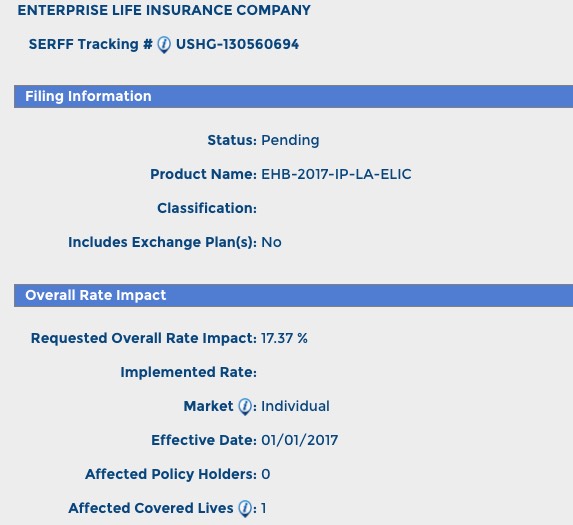The height and width of the screenshot is (525, 573).
Task: Click the Requested Overall Rate Impact label
Action: click(144, 338)
